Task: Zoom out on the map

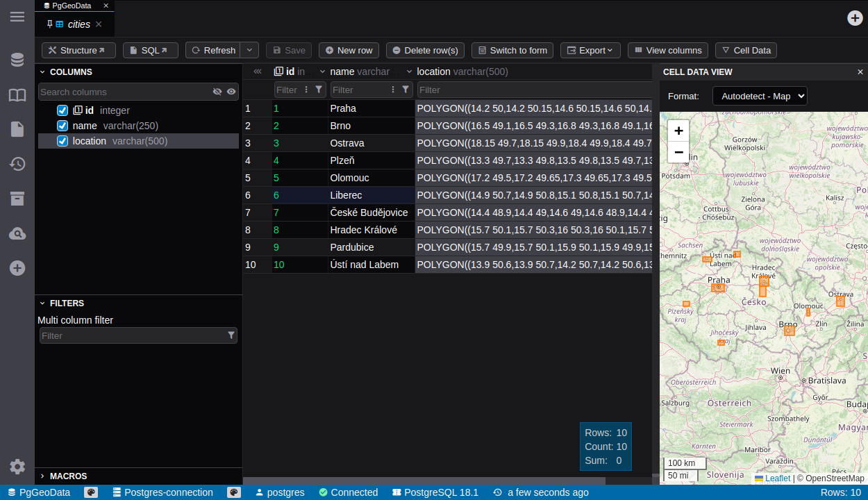Action: tap(678, 152)
